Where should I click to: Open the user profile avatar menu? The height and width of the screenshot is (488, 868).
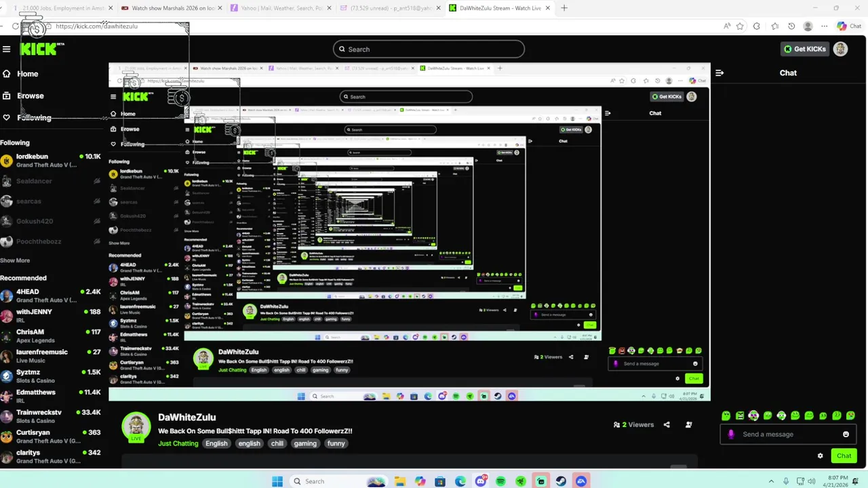(840, 49)
